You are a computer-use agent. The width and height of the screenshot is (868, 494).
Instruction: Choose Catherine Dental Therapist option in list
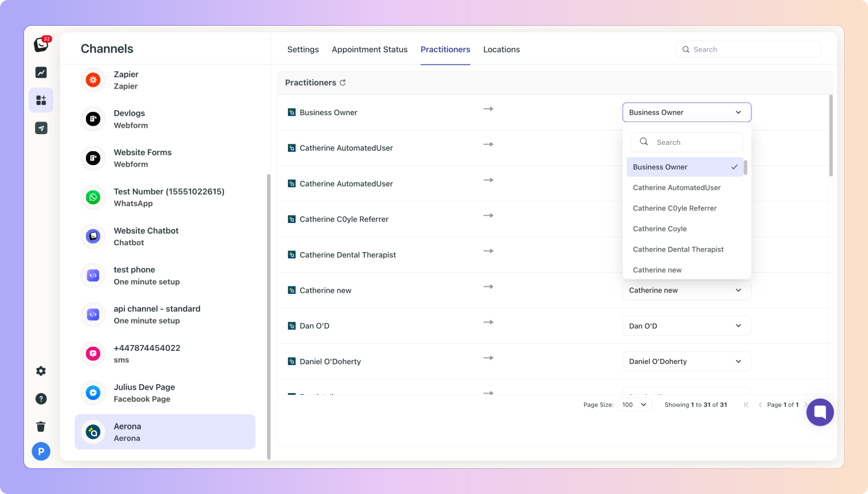pos(678,249)
